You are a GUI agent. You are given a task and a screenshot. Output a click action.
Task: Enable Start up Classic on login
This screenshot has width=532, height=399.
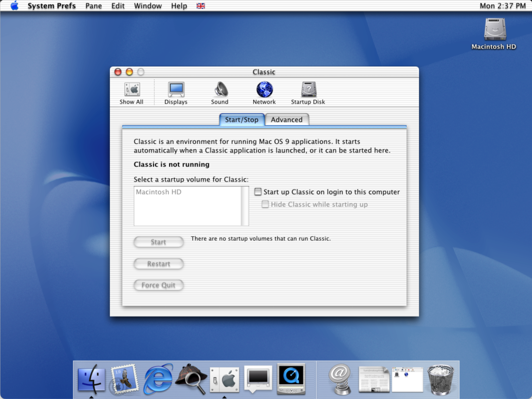[x=258, y=192]
